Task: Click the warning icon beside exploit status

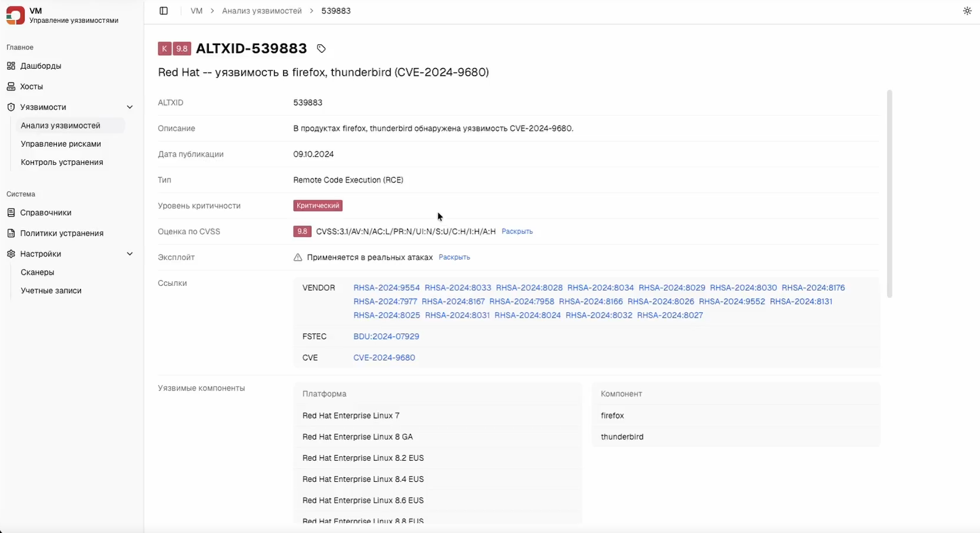Action: tap(298, 257)
